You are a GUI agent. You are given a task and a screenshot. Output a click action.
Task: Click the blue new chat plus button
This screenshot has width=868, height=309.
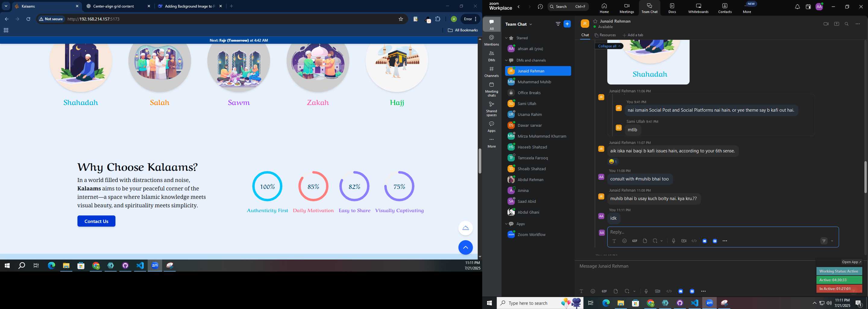pos(567,24)
